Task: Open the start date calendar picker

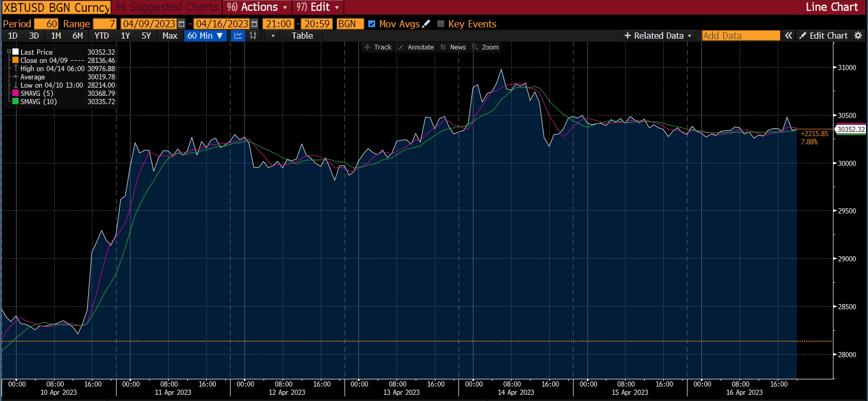Action: (182, 24)
